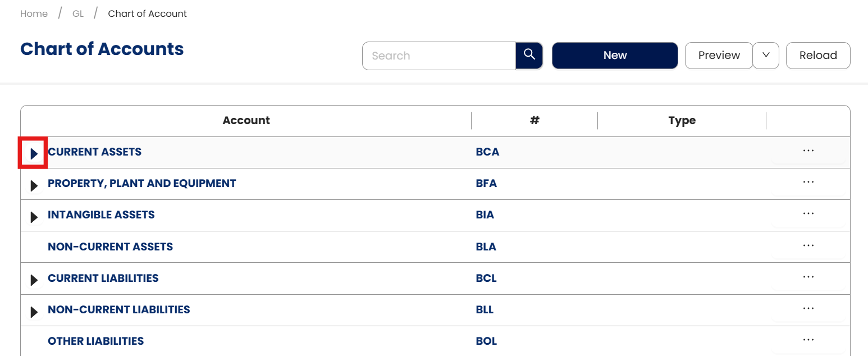Open three-dot menu for CURRENT ASSETS row
The width and height of the screenshot is (868, 356).
point(808,151)
